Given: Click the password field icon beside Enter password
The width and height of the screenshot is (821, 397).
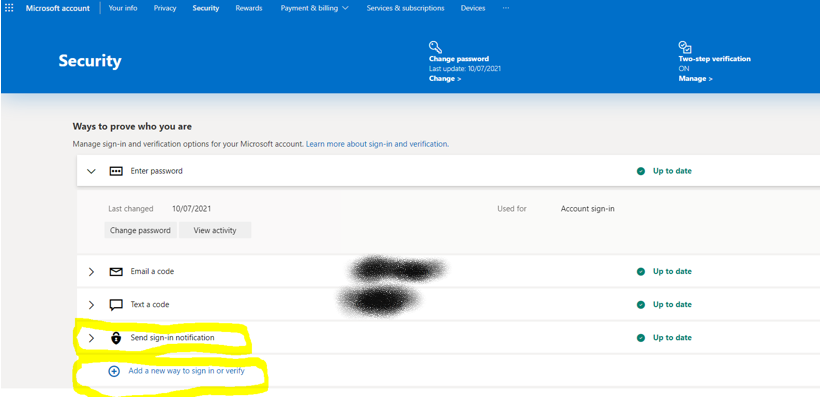Looking at the screenshot, I should click(x=116, y=171).
